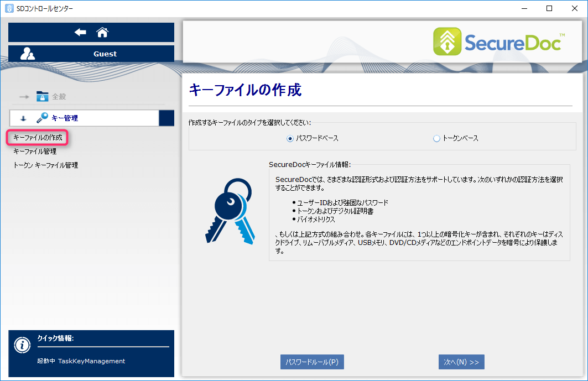Click the Guest user name label
The height and width of the screenshot is (381, 588).
click(105, 54)
